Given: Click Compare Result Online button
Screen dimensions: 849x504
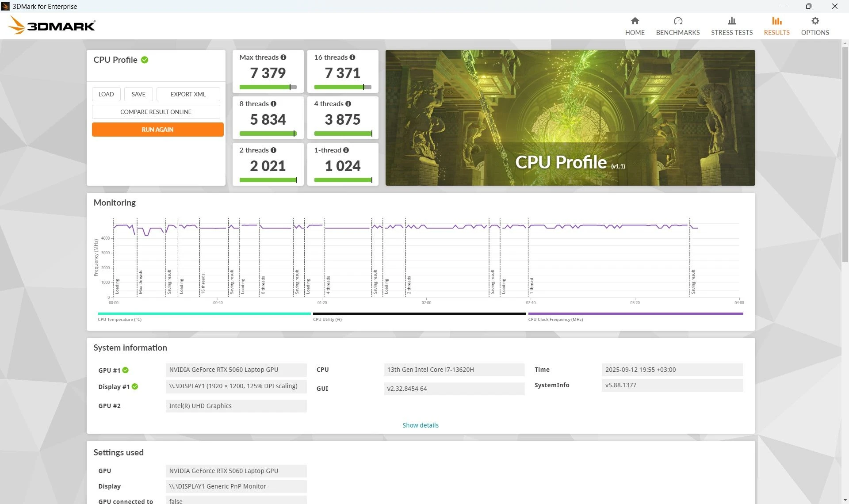Looking at the screenshot, I should coord(156,112).
